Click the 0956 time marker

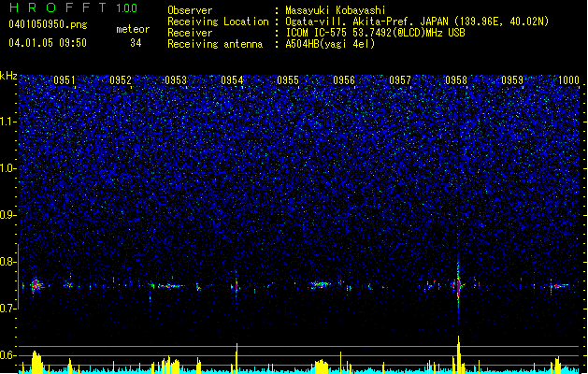pyautogui.click(x=344, y=80)
